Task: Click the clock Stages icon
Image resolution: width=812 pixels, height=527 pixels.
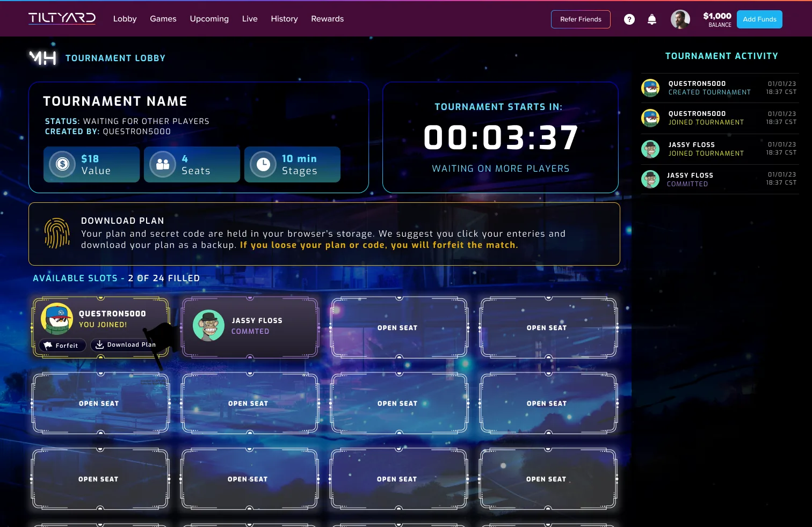Action: [x=263, y=164]
